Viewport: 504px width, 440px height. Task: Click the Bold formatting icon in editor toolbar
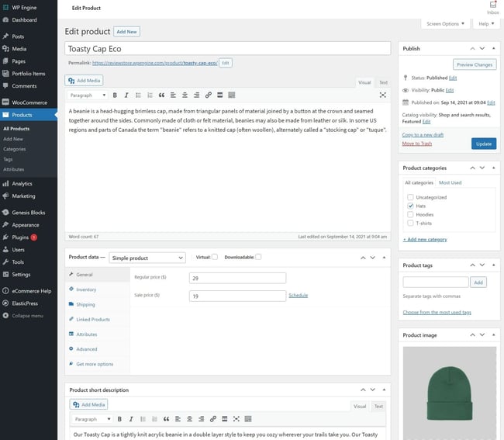(x=115, y=95)
